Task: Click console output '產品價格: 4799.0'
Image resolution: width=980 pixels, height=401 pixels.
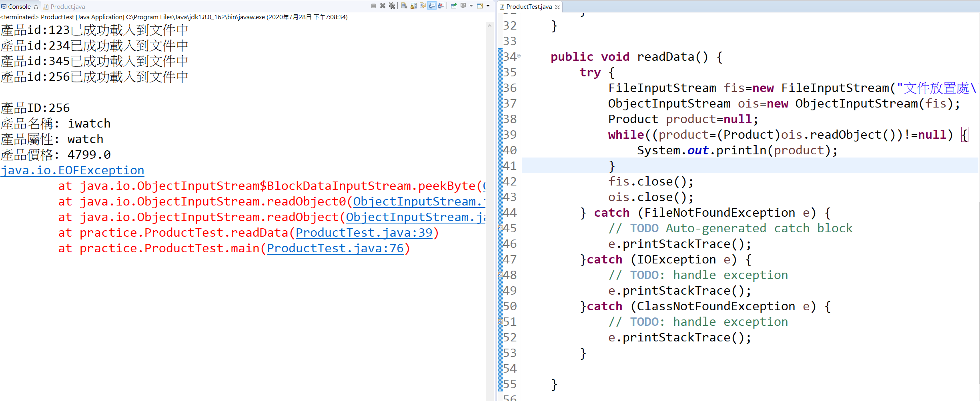Action: point(56,155)
